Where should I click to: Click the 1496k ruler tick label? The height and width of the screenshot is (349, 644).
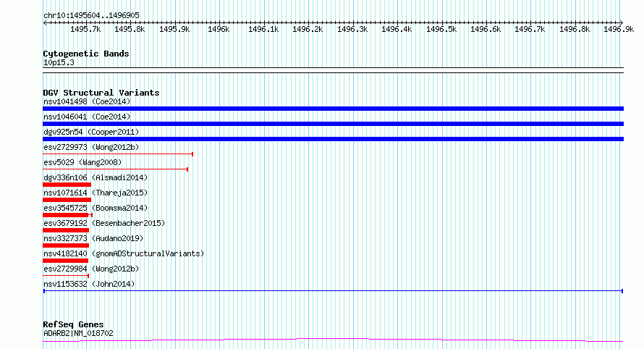pyautogui.click(x=219, y=29)
